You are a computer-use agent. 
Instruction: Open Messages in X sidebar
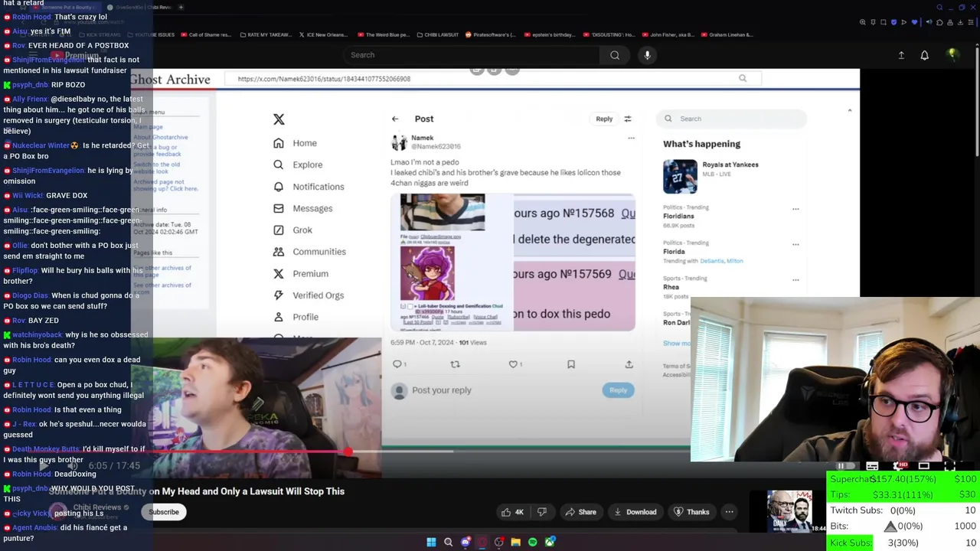303,208
